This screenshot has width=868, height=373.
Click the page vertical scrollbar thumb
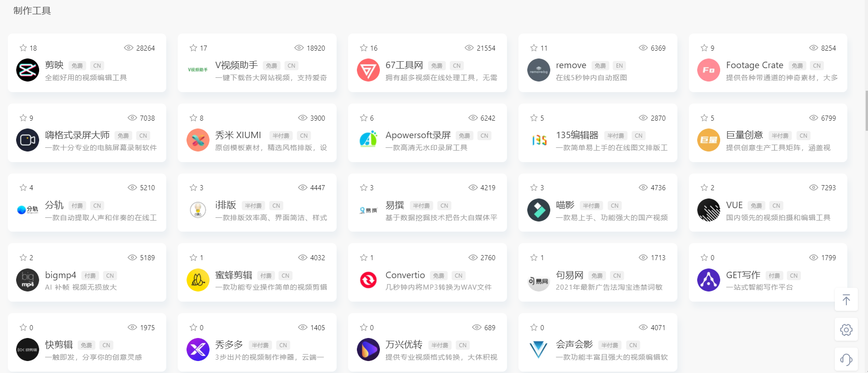pyautogui.click(x=866, y=111)
